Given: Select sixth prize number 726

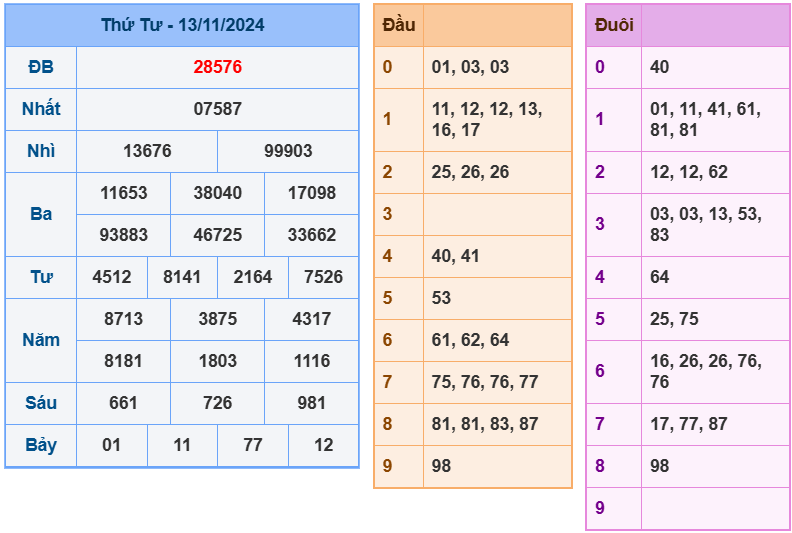Looking at the screenshot, I should (x=217, y=403).
